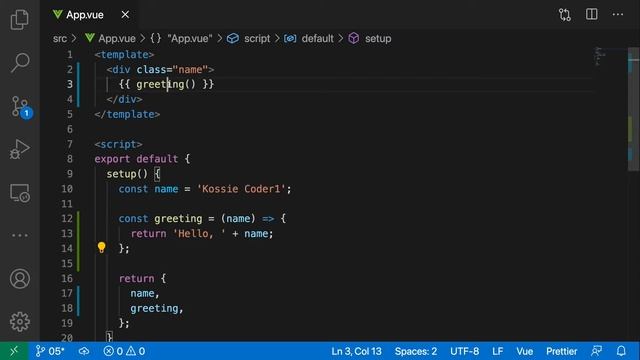Image resolution: width=640 pixels, height=360 pixels.
Task: Click line number 16 in the gutter
Action: tap(67, 278)
